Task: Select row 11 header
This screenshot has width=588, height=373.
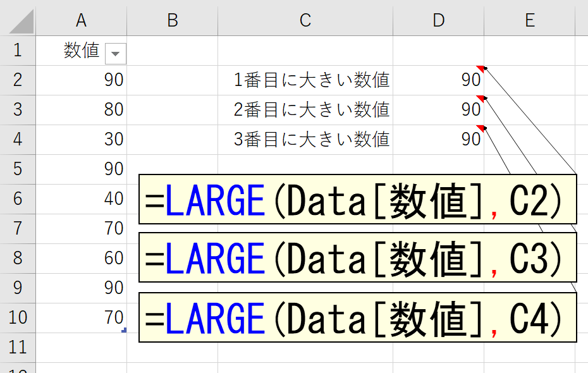Action: [x=18, y=348]
